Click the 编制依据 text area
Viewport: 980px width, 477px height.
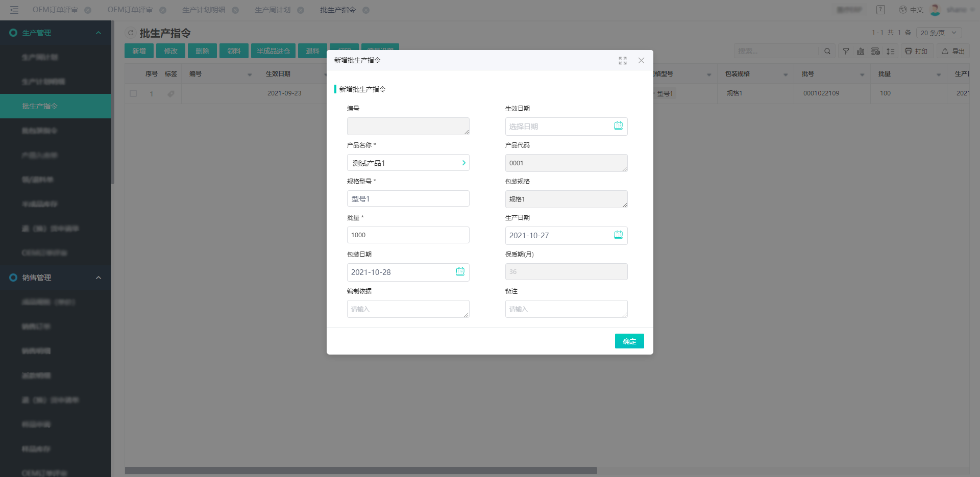pyautogui.click(x=408, y=309)
